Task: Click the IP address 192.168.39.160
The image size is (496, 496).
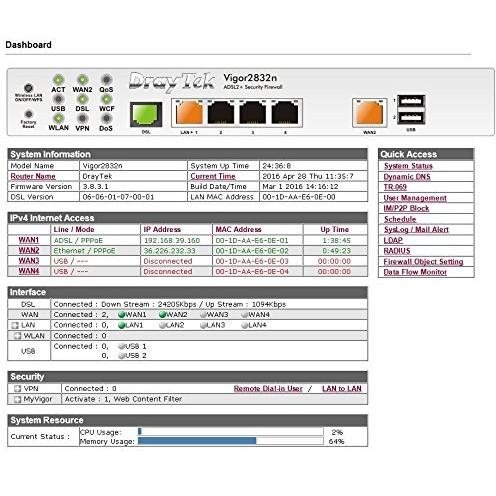Action: [x=172, y=240]
